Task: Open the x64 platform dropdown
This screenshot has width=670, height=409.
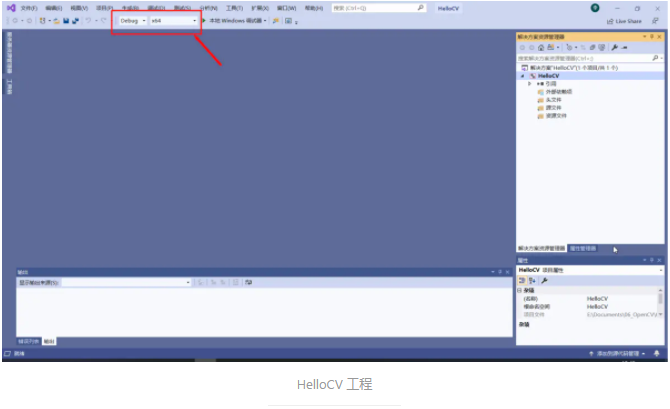Action: (x=173, y=21)
